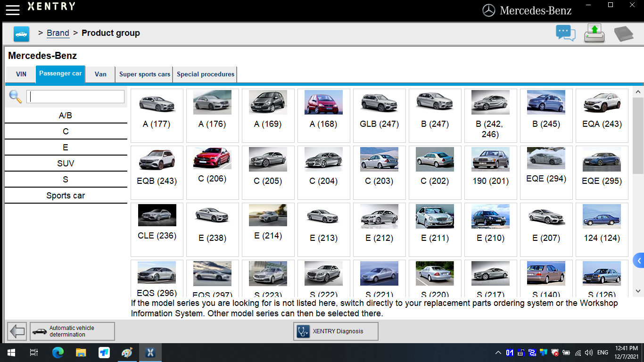Image resolution: width=644 pixels, height=362 pixels.
Task: Choose the A (169) model
Action: [x=268, y=115]
